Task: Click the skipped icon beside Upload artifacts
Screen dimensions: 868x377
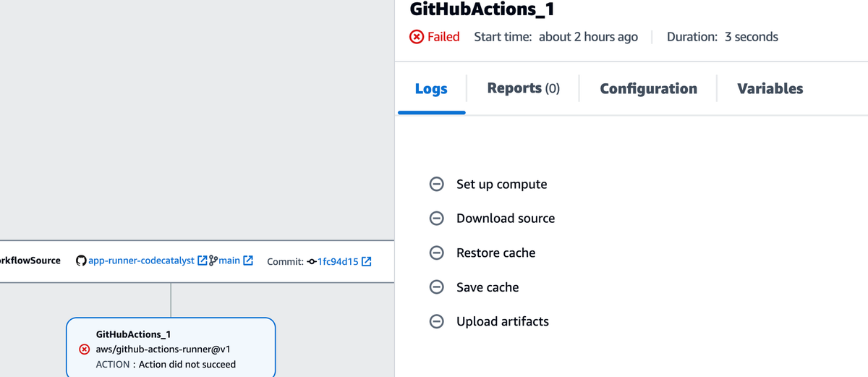Action: coord(437,321)
